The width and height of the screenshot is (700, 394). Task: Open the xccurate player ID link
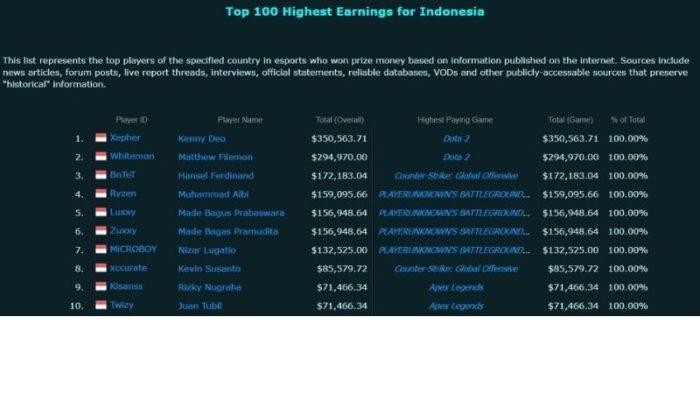click(128, 268)
